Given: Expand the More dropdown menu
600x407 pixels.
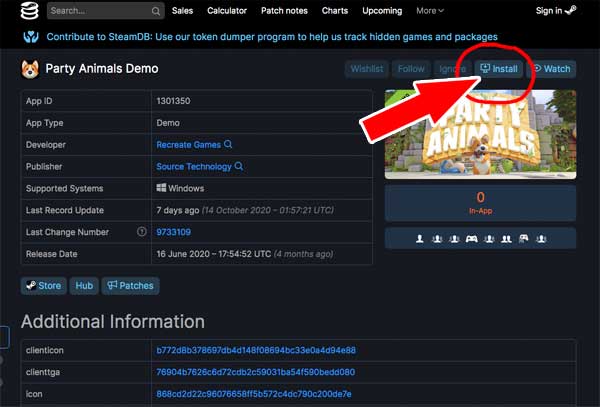Looking at the screenshot, I should click(x=430, y=11).
